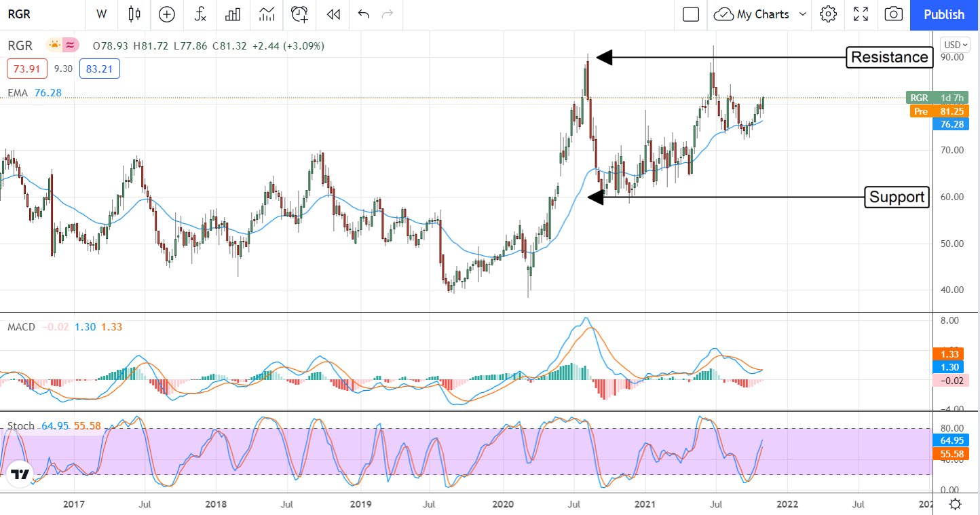The image size is (980, 515).
Task: Enter fullscreen mode
Action: [861, 14]
